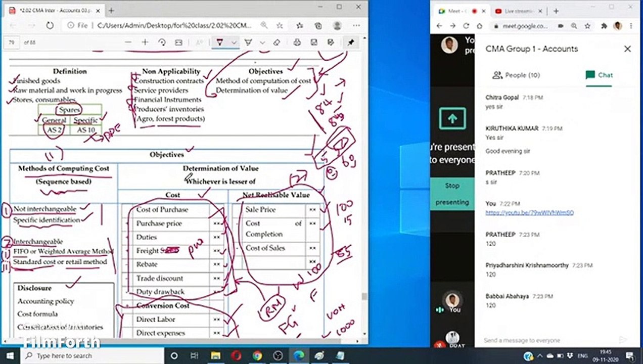
Task: Open Chrome extensions puzzle icon
Action: (604, 26)
